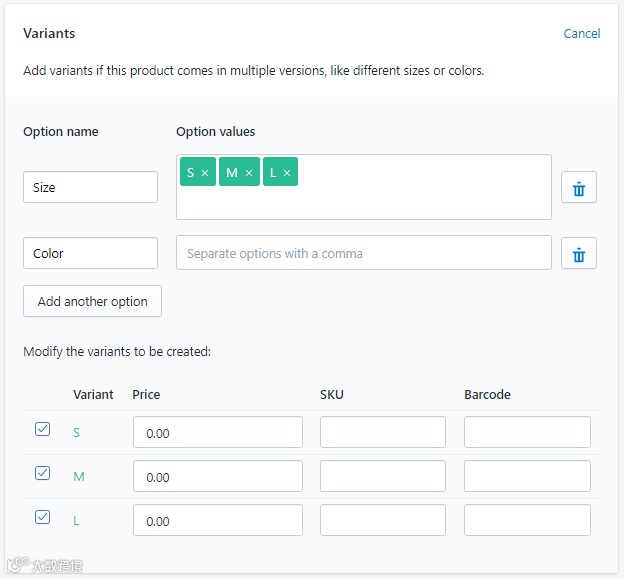The height and width of the screenshot is (579, 624).
Task: Focus the Size option name field
Action: click(90, 187)
